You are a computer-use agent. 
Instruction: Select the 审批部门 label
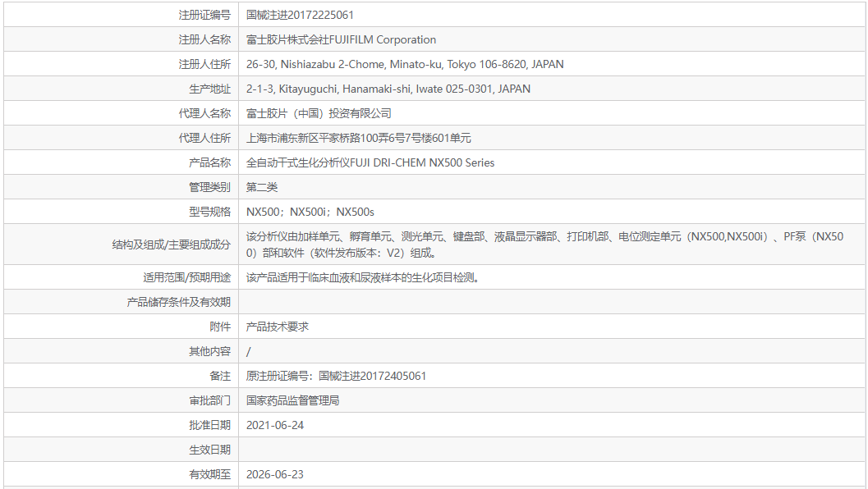[x=209, y=400]
